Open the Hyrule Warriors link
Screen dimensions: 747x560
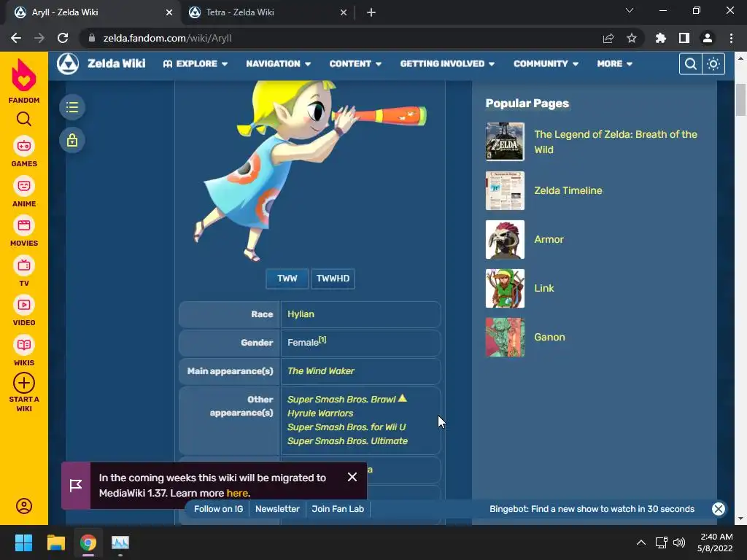tap(320, 413)
